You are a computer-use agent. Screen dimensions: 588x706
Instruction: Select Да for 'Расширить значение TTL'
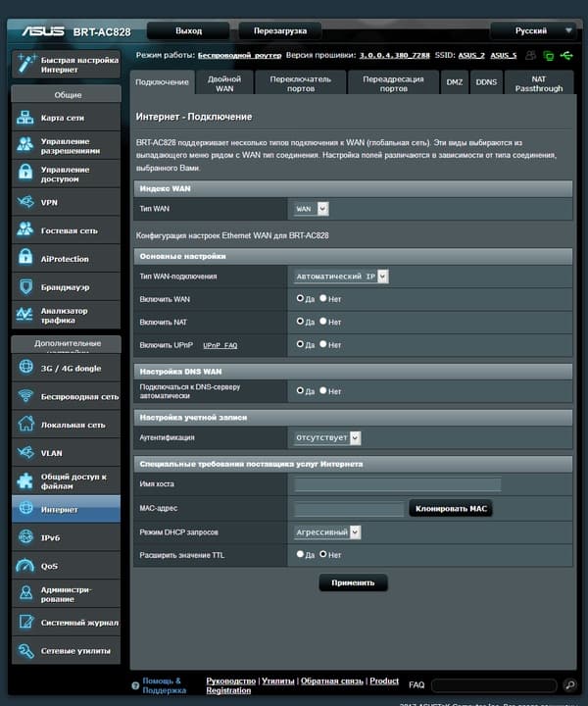tap(300, 554)
